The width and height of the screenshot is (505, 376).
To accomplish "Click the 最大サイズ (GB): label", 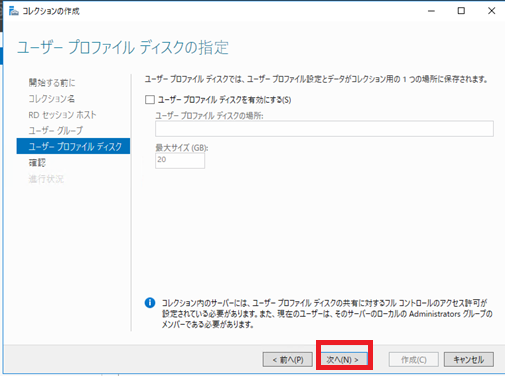I will [x=182, y=148].
